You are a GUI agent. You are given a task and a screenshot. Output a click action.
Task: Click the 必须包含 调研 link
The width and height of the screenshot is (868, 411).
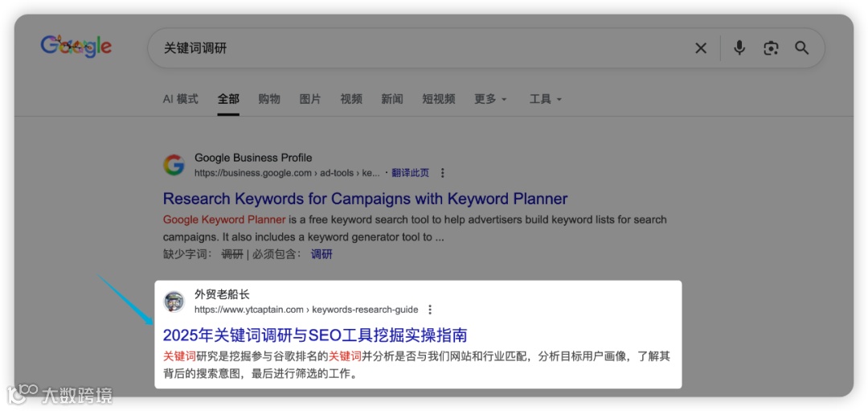tap(321, 255)
